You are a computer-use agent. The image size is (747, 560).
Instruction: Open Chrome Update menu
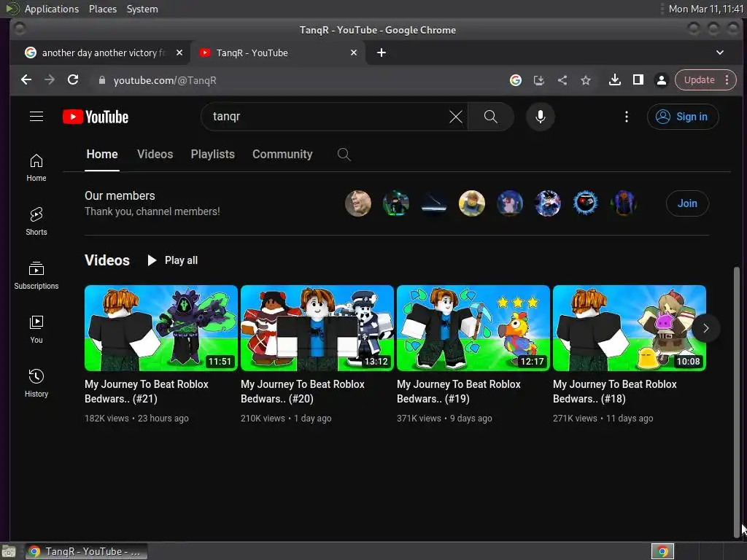[705, 80]
